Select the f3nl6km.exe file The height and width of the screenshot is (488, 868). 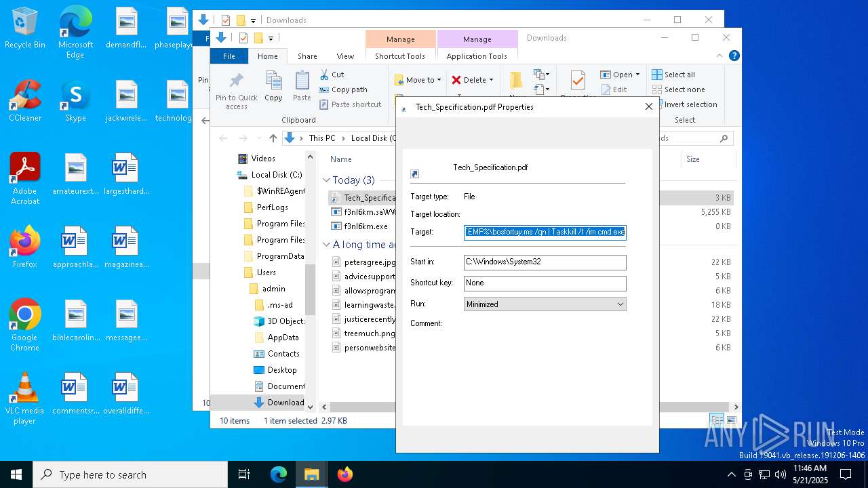[359, 226]
